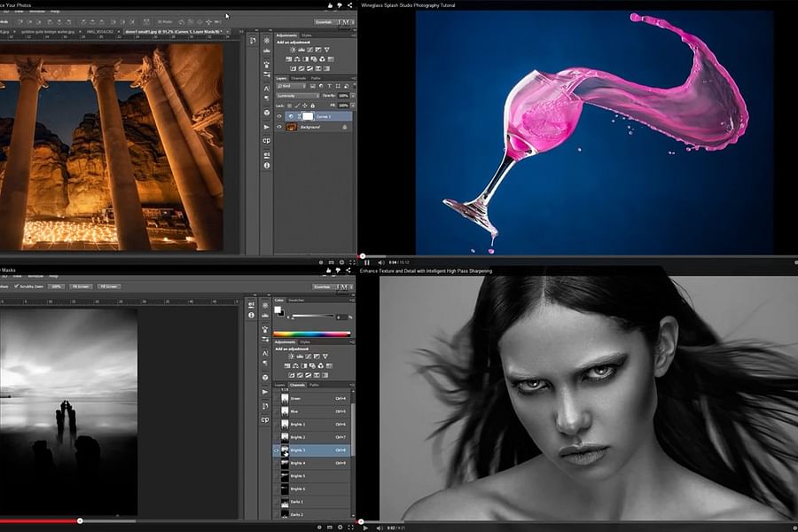Play the High Pass Sharpening video
This screenshot has width=798, height=532.
point(366,528)
